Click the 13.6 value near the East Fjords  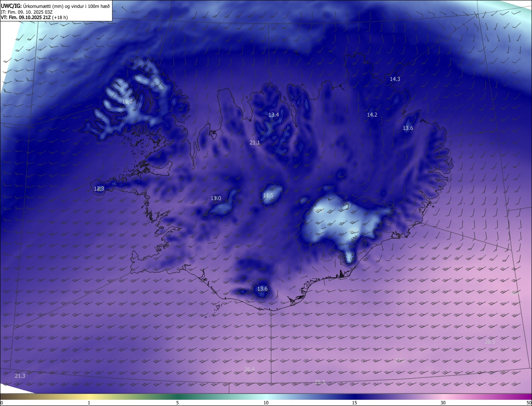[x=408, y=128]
